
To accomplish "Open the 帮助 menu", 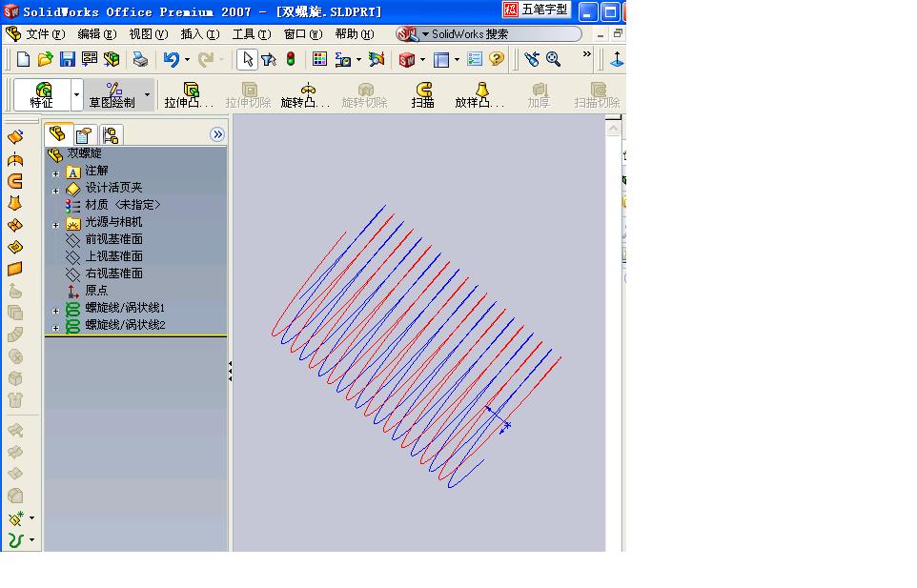I will pyautogui.click(x=355, y=34).
